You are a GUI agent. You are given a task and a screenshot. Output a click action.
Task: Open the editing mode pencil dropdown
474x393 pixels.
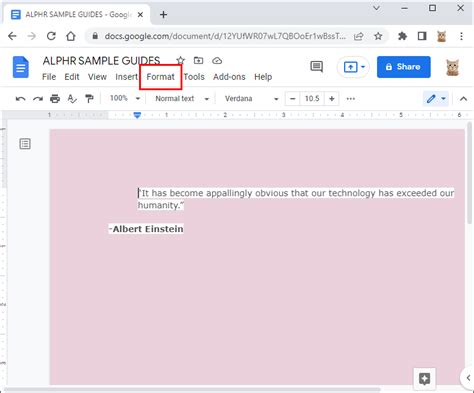point(436,99)
